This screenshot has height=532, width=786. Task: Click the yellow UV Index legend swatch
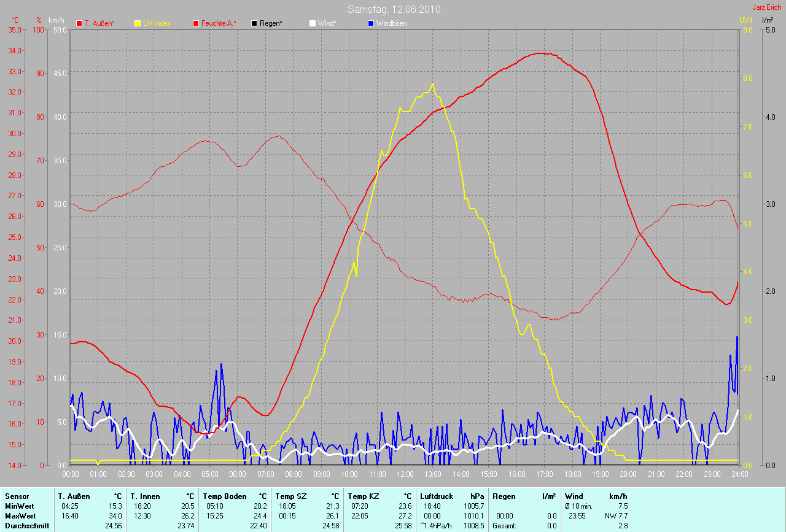(138, 23)
